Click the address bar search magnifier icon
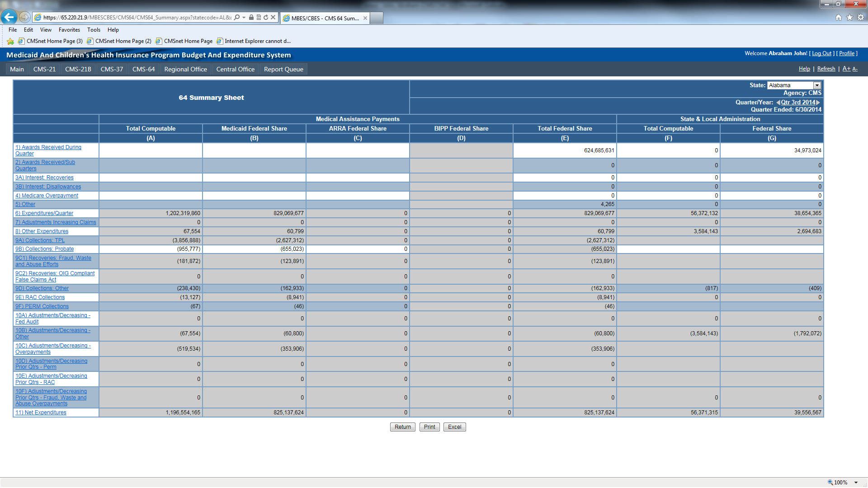 click(237, 18)
